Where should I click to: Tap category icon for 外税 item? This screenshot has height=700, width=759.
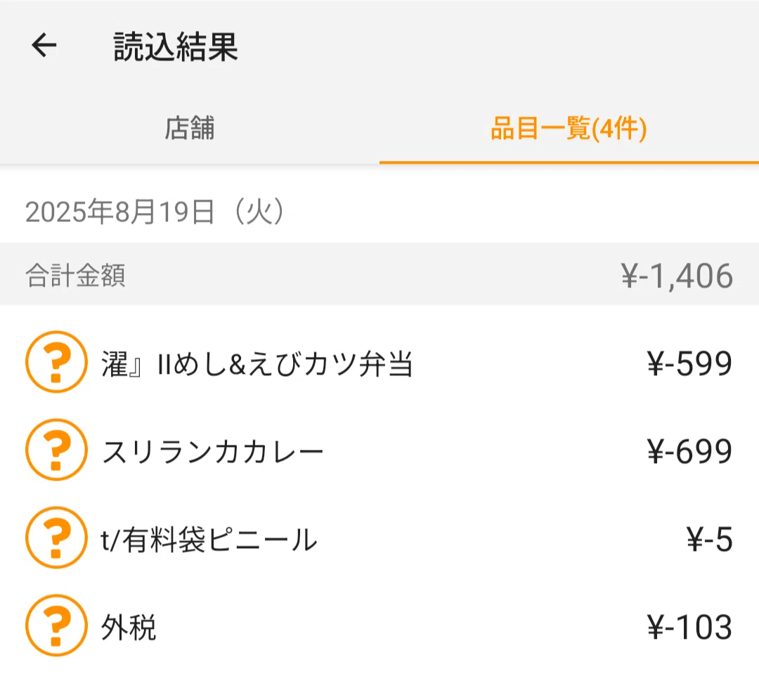[57, 626]
